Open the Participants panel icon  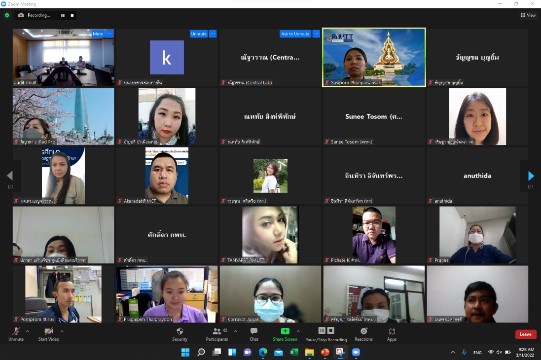[217, 331]
